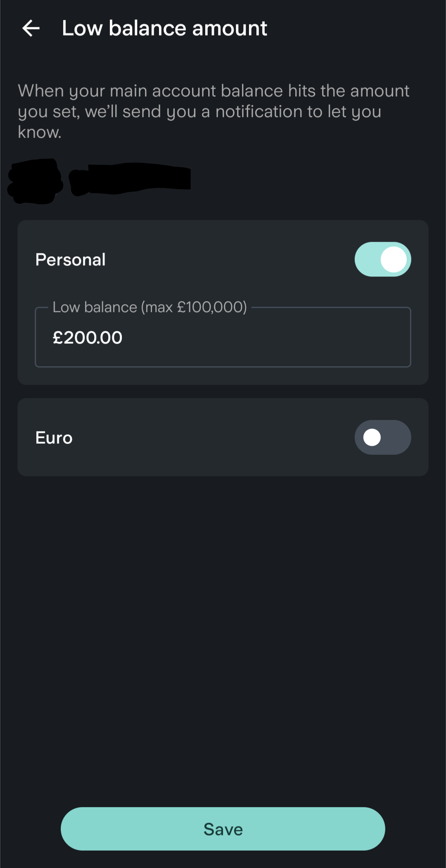Tap the Personal card between label and switch
The width and height of the screenshot is (446, 868).
(x=227, y=260)
